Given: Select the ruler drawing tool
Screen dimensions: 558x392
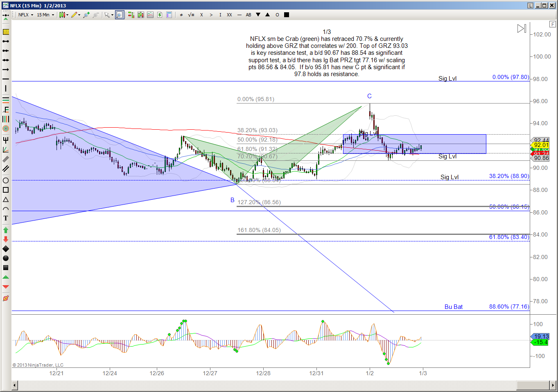Looking at the screenshot, I should point(6,32).
